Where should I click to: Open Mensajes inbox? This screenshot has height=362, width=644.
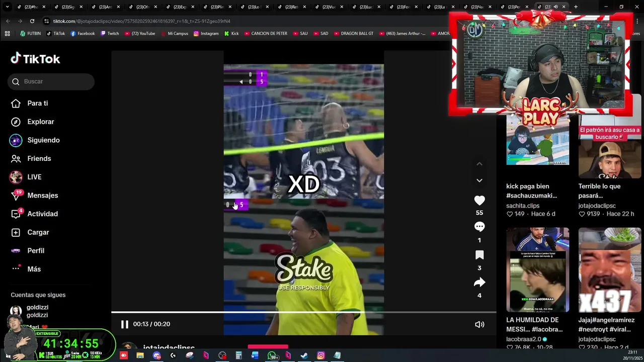coord(35,196)
